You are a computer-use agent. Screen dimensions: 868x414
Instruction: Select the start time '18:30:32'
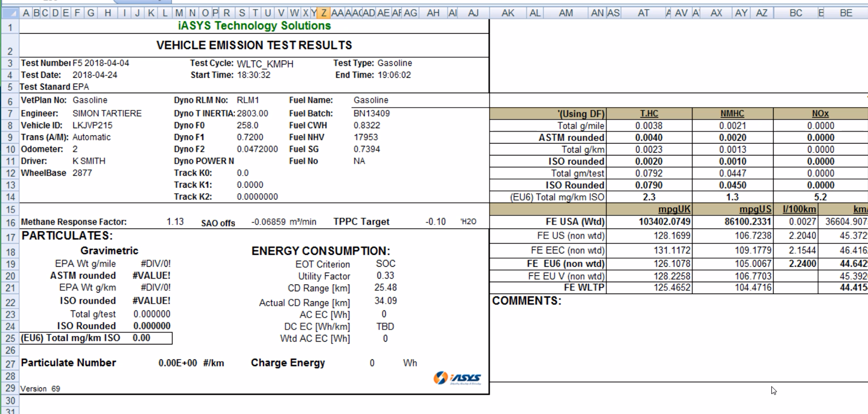coord(254,75)
